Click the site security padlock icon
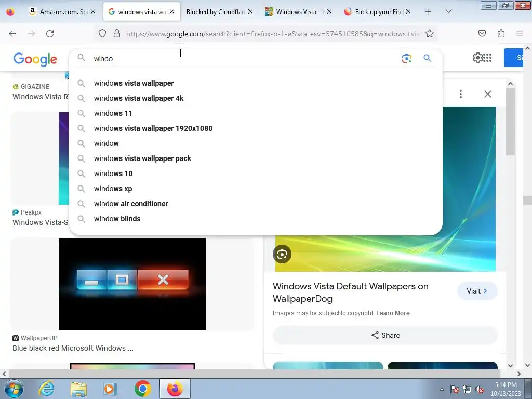 [x=117, y=34]
